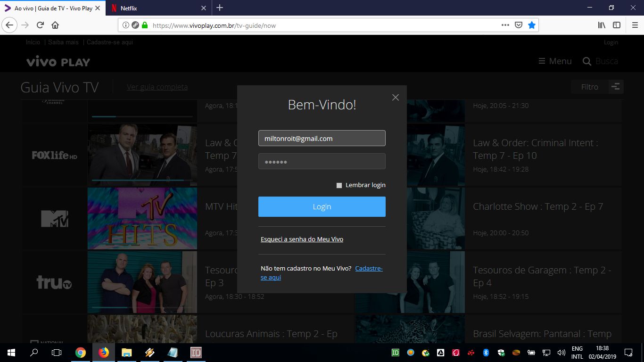Reload the current page
This screenshot has width=644, height=362.
point(41,25)
